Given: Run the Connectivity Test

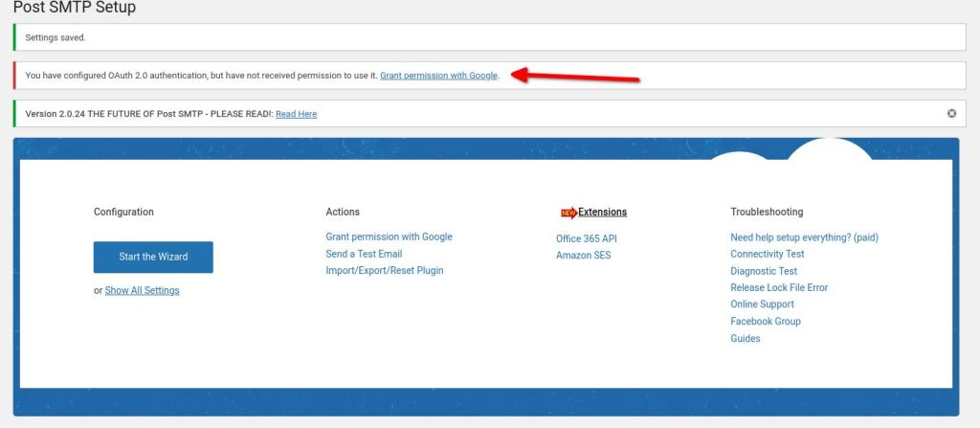Looking at the screenshot, I should pos(767,254).
